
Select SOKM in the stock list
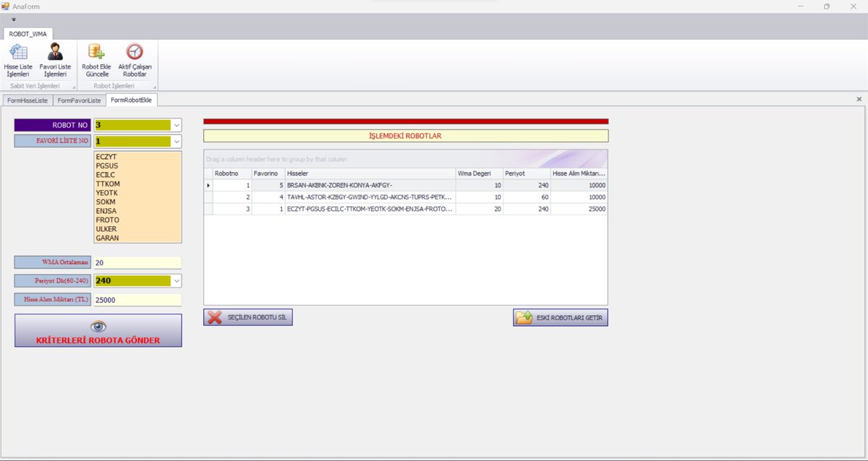point(137,202)
